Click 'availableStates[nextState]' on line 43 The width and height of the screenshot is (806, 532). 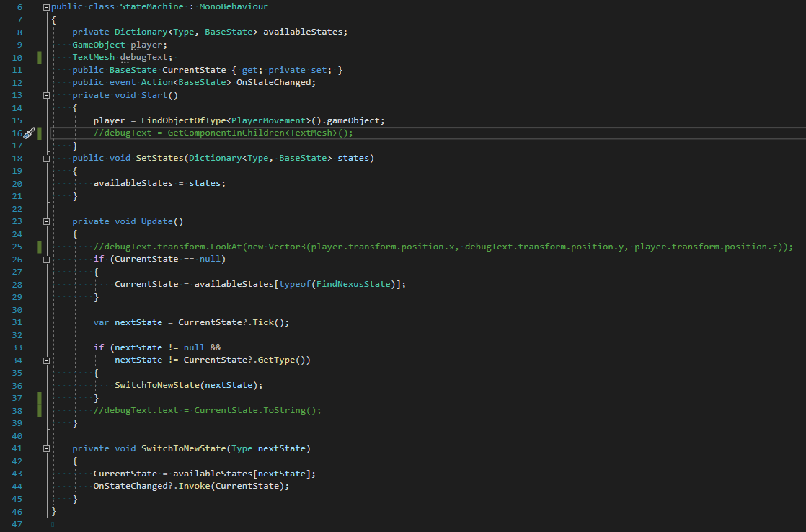coord(242,474)
